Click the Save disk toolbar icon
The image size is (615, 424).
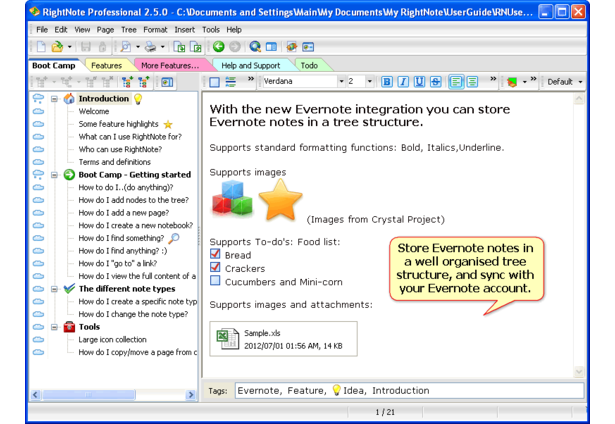(x=86, y=47)
